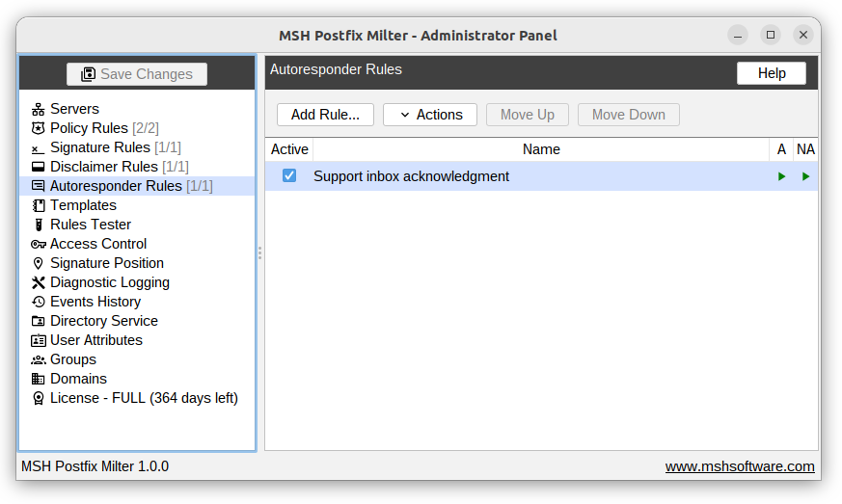Screen dimensions: 842x504
Task: Click the green arrow in column NA
Action: pyautogui.click(x=805, y=176)
